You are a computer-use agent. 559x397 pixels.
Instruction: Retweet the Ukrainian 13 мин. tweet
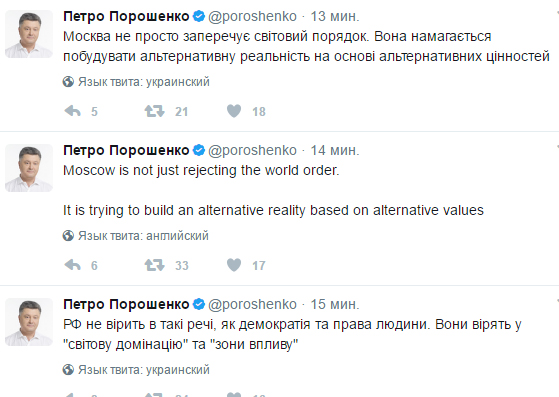click(x=154, y=111)
